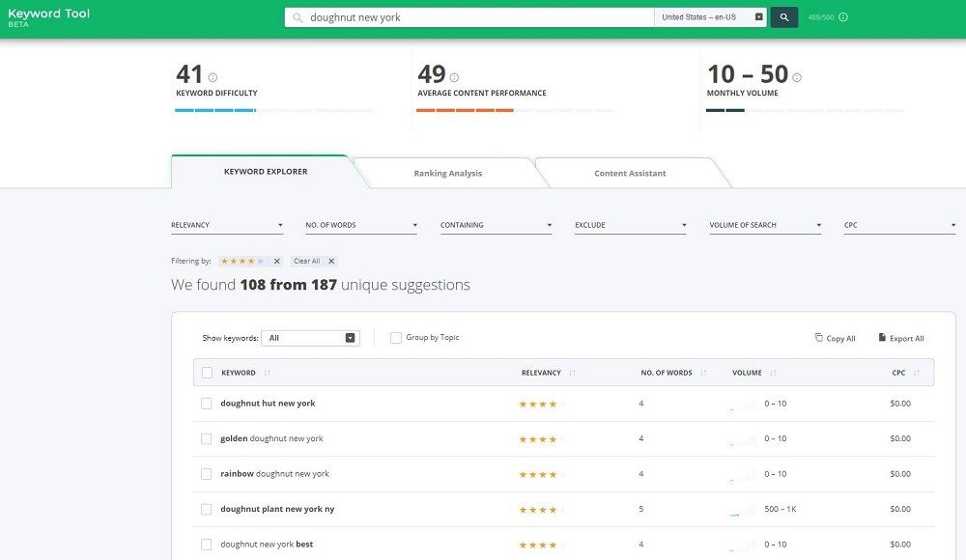This screenshot has width=966, height=560.
Task: Open the info icon next to Content Performance 49
Action: pos(454,77)
